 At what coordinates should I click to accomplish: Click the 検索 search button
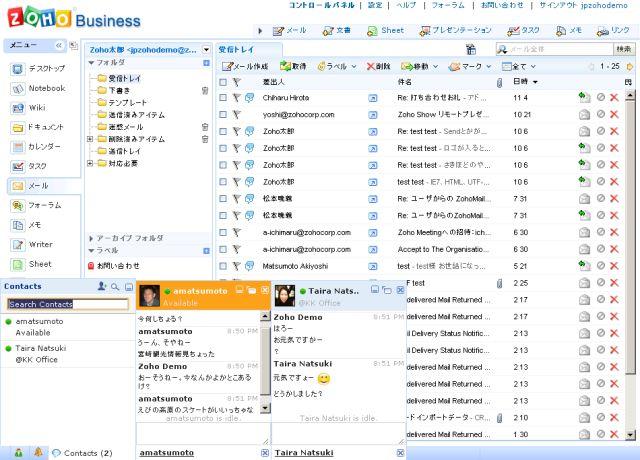pos(624,49)
